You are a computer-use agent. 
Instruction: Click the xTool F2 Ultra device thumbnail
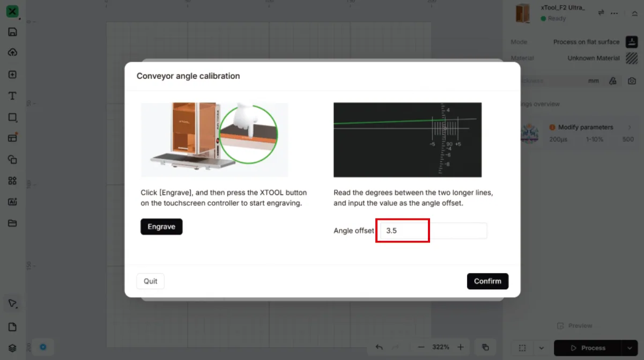[522, 13]
